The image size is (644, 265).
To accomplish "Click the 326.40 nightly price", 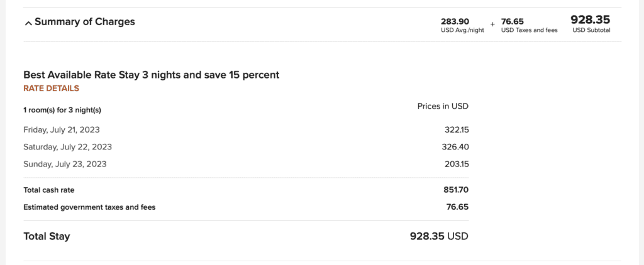I will tap(456, 147).
